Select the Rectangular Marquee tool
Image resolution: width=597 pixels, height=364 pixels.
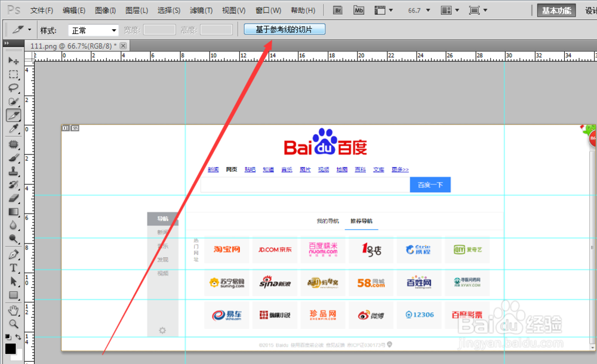pyautogui.click(x=13, y=74)
